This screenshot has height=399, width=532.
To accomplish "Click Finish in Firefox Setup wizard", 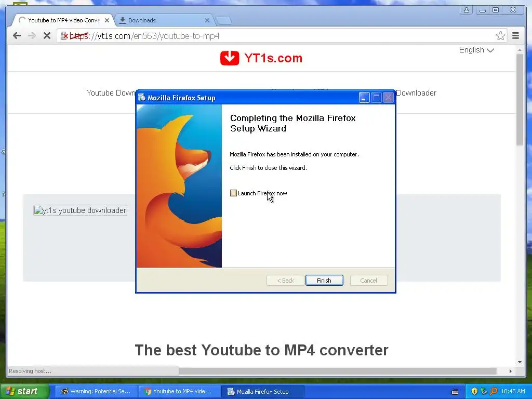I will coord(324,280).
